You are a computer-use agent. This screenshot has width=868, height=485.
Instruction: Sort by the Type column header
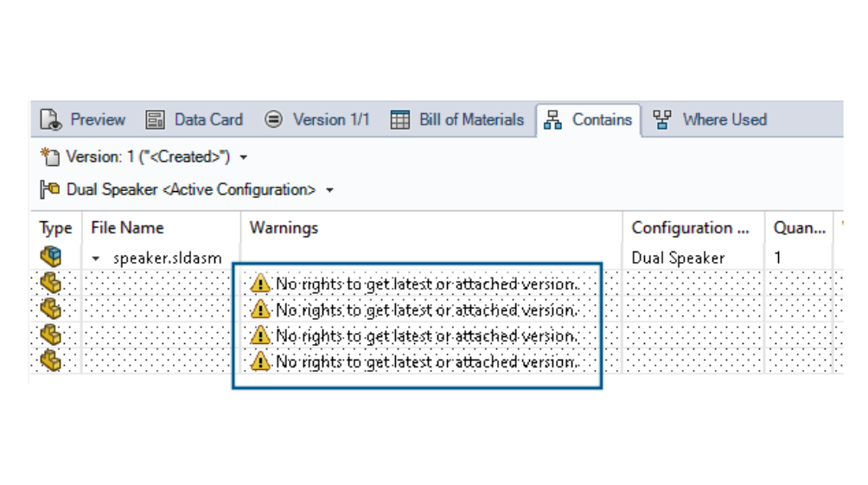tap(55, 228)
